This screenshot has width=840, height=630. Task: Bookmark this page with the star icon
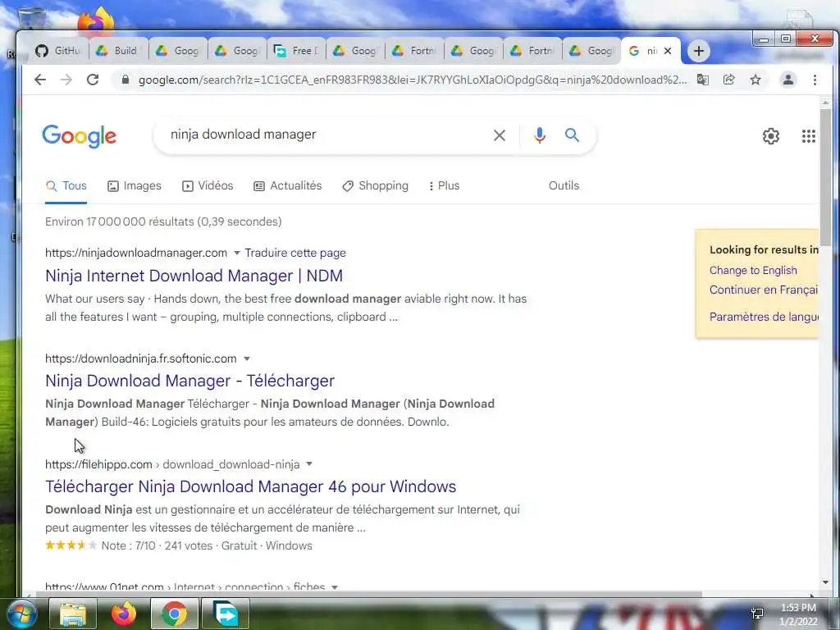coord(756,80)
